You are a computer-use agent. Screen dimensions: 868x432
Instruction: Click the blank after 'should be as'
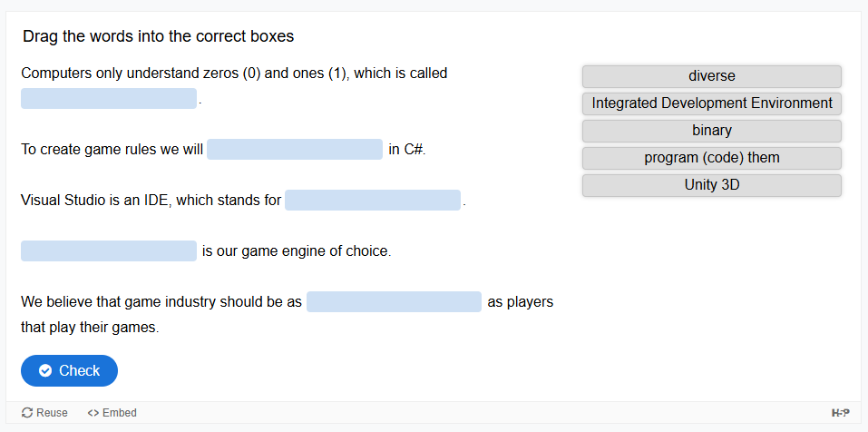point(394,302)
